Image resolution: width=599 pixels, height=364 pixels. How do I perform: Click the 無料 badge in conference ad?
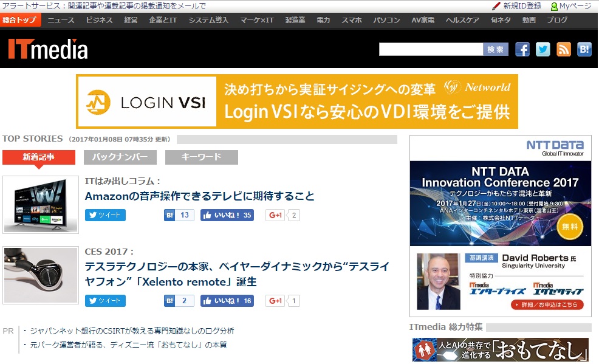click(570, 227)
